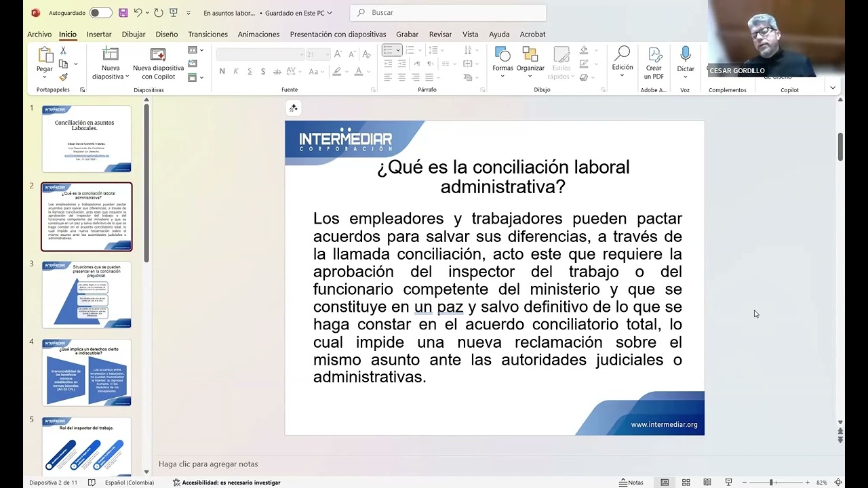Image resolution: width=868 pixels, height=488 pixels.
Task: Open the Presentación con diapositivas tab
Action: click(x=338, y=34)
